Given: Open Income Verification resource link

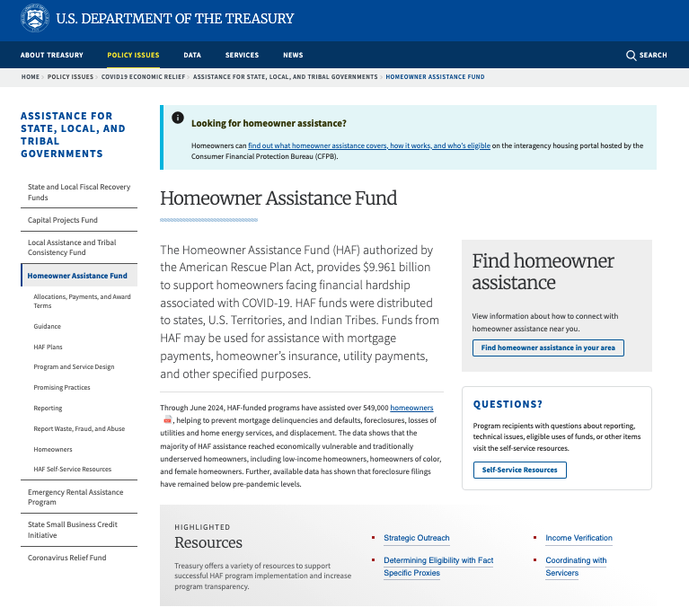Looking at the screenshot, I should tap(579, 538).
